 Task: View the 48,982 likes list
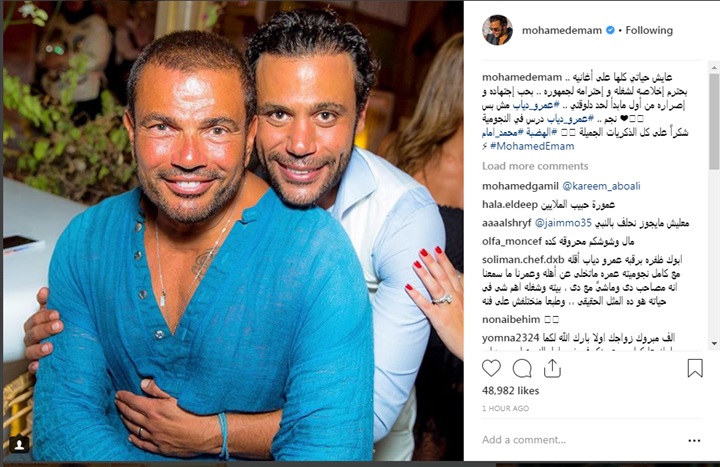point(510,391)
